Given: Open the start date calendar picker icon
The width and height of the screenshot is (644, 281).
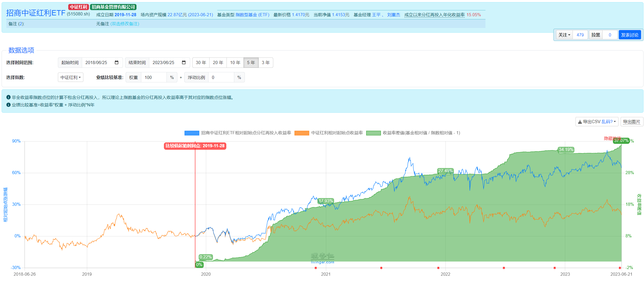Looking at the screenshot, I should coord(116,62).
